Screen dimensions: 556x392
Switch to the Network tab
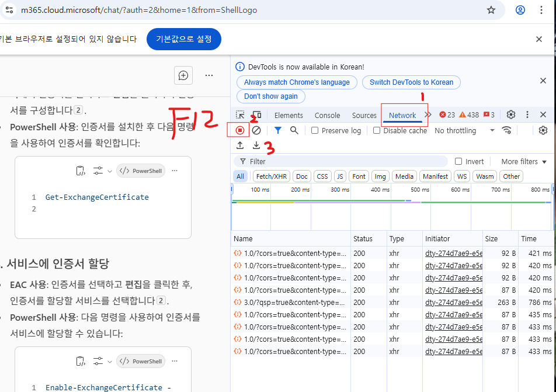click(x=402, y=115)
